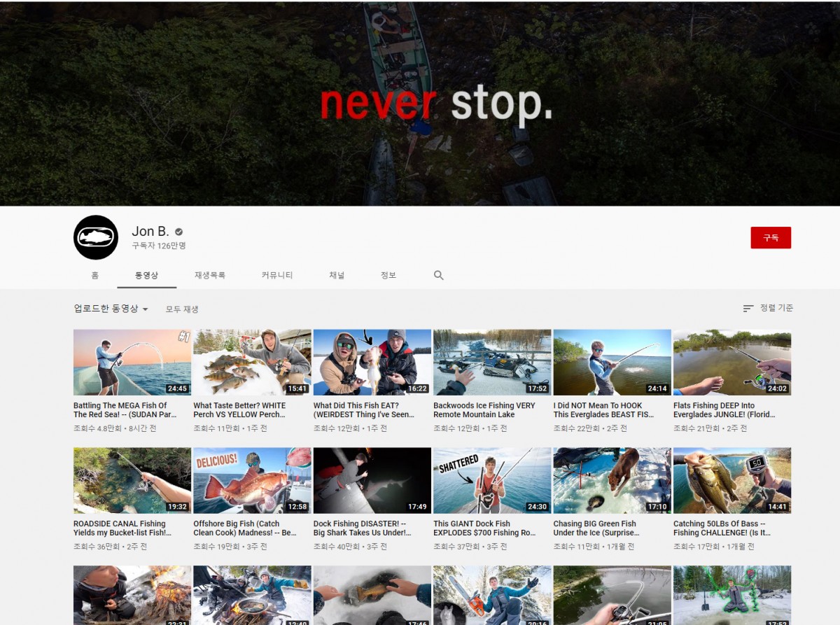Open the 커뮤니티 tab
This screenshot has width=840, height=625.
[x=277, y=275]
